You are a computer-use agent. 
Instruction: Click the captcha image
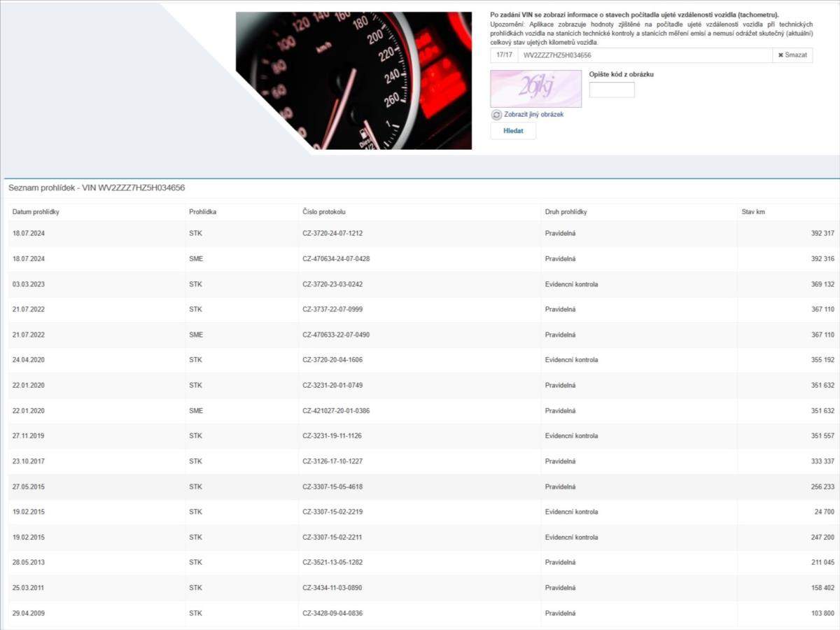pyautogui.click(x=535, y=88)
